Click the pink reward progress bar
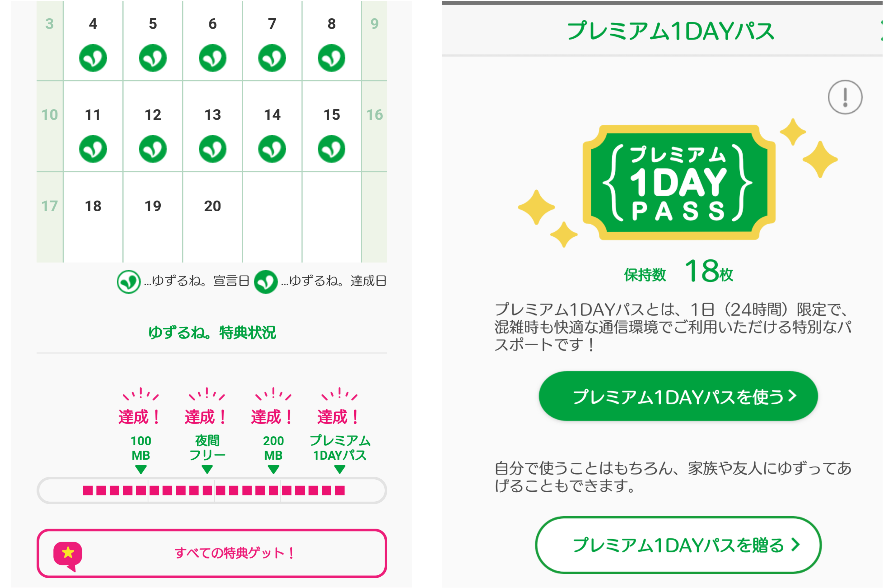The height and width of the screenshot is (588, 883). pyautogui.click(x=212, y=490)
